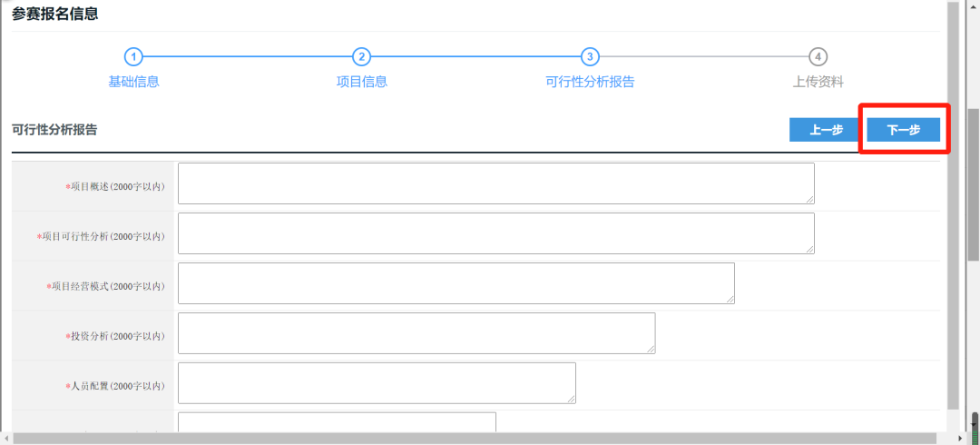
Task: Click into the 项目可行性分析 text area
Action: 495,233
